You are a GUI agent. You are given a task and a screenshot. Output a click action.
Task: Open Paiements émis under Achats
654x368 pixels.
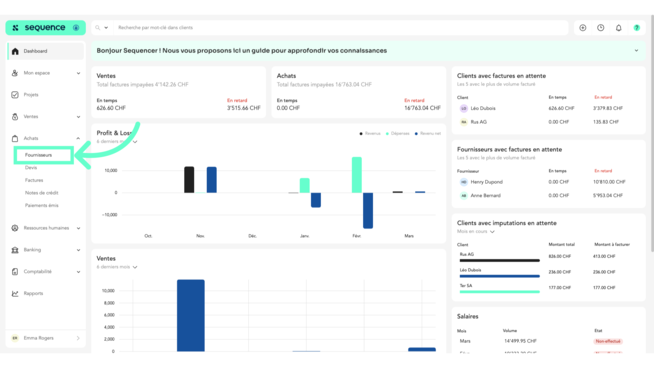41,205
